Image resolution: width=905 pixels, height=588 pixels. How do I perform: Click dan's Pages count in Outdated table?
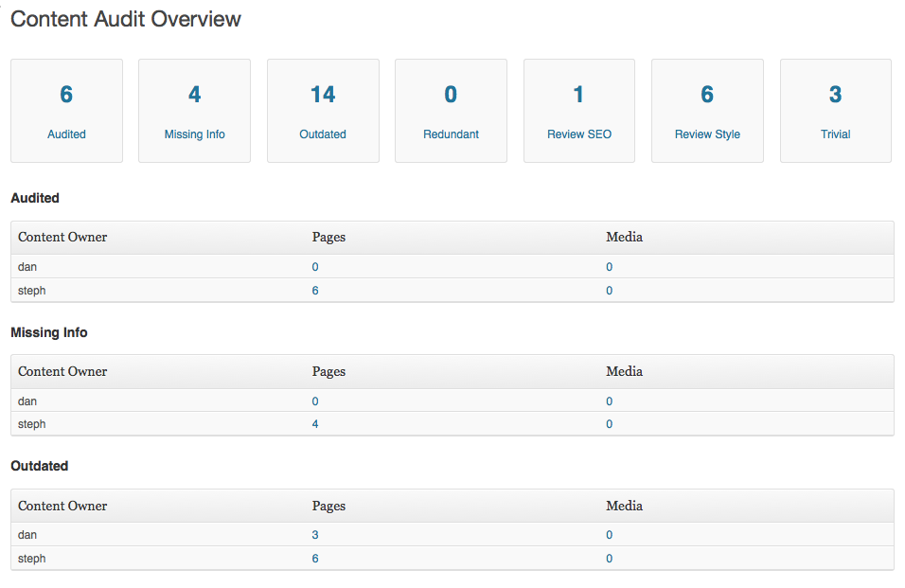click(x=315, y=535)
